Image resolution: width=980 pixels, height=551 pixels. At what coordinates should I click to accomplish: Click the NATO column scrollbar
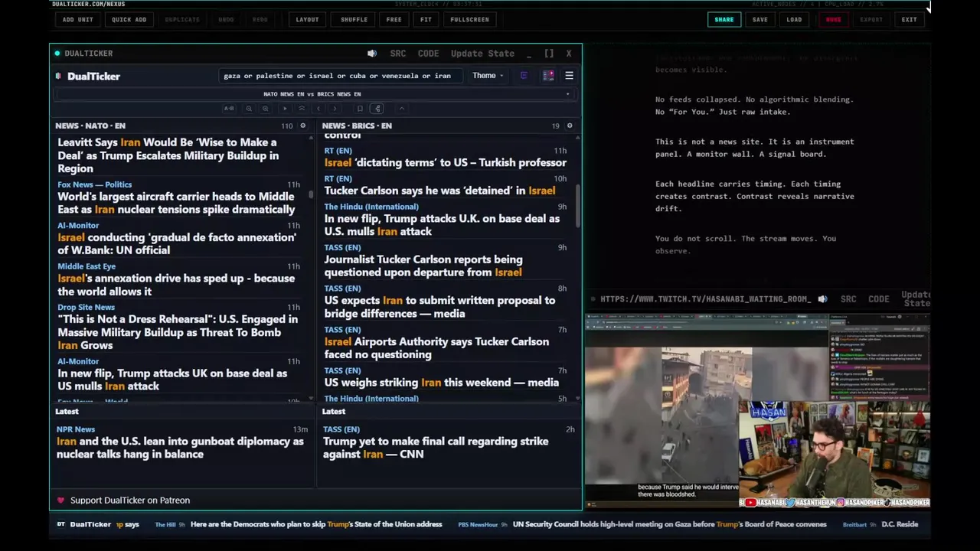(311, 195)
